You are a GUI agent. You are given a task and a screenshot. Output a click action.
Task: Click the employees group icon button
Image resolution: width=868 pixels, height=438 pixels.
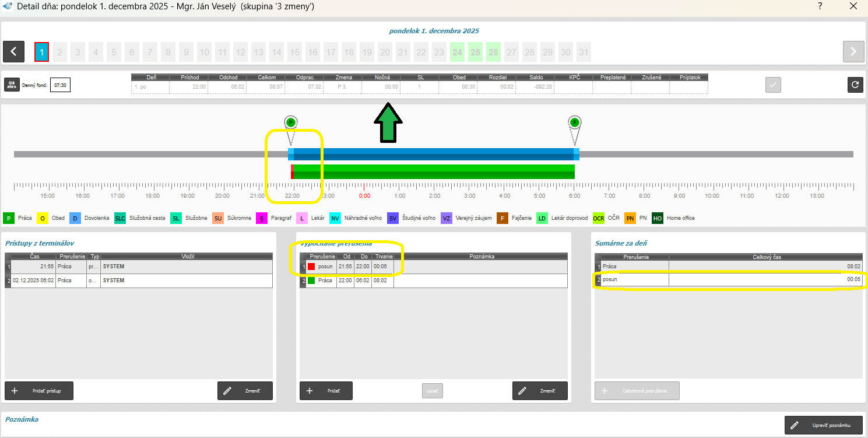pyautogui.click(x=12, y=85)
